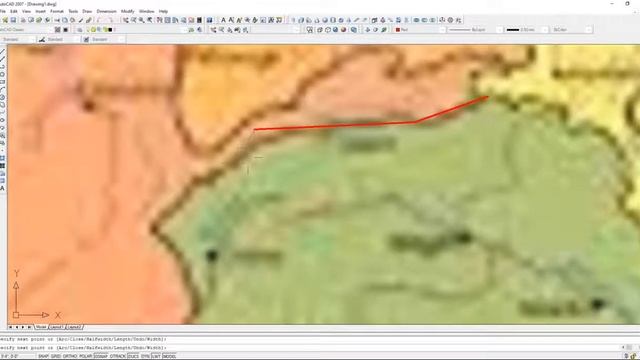640x360 pixels.
Task: Click the Copy to clipboard icon
Action: [x=65, y=20]
